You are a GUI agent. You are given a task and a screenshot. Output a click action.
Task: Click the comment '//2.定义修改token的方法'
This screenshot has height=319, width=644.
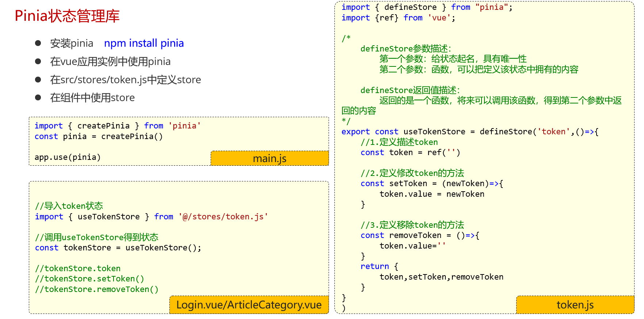(x=412, y=173)
